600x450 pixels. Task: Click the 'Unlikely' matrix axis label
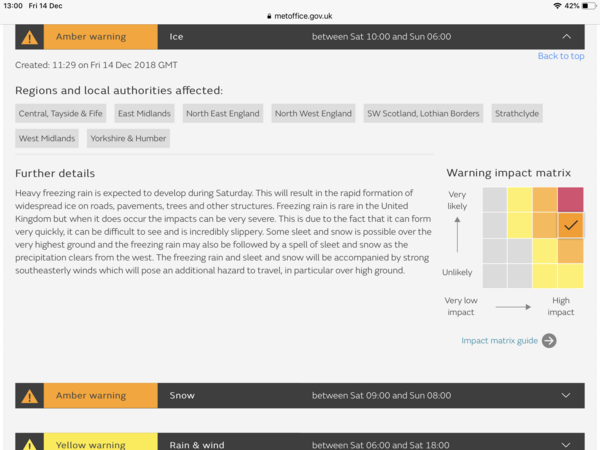(457, 272)
